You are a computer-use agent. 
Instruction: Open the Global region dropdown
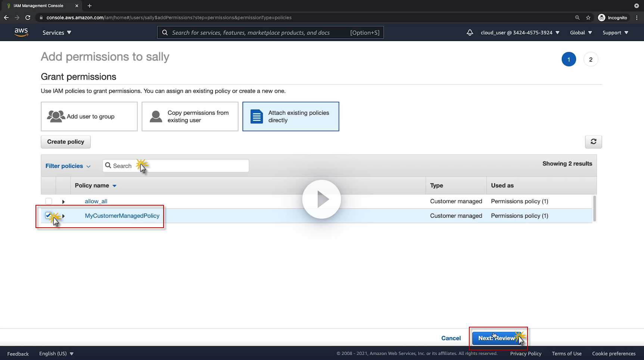click(581, 33)
